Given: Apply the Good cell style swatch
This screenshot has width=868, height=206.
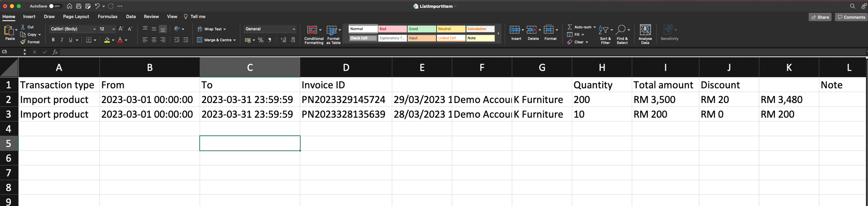Looking at the screenshot, I should [x=422, y=29].
